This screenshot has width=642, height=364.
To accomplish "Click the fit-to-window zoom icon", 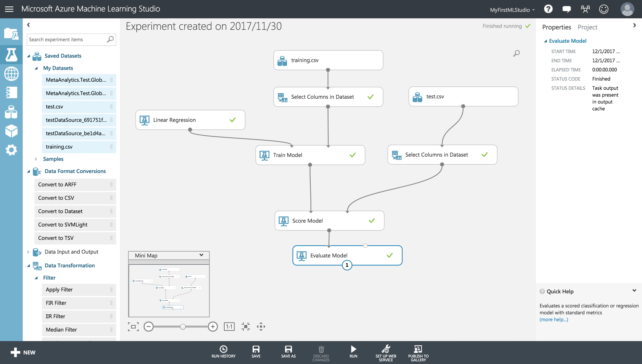I will pos(133,327).
